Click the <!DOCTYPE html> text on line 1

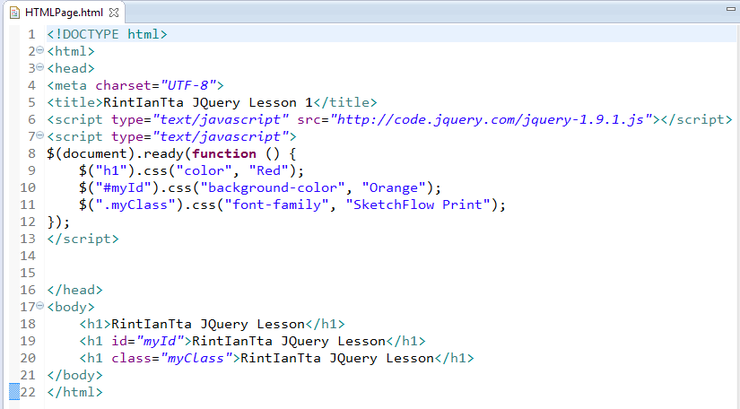pyautogui.click(x=107, y=34)
